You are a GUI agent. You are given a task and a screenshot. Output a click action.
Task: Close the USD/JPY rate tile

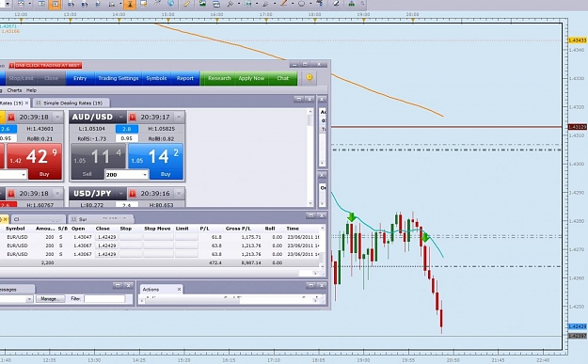click(x=179, y=194)
